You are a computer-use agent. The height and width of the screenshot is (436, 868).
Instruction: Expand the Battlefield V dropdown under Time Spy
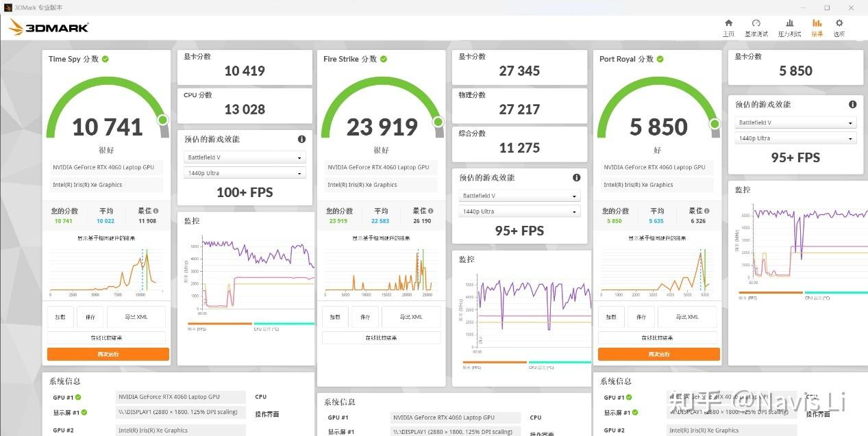point(245,157)
